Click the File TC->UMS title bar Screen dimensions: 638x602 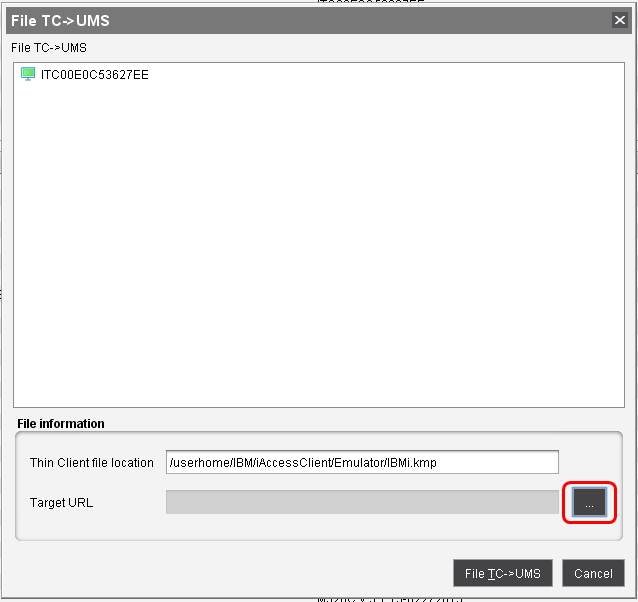click(300, 20)
